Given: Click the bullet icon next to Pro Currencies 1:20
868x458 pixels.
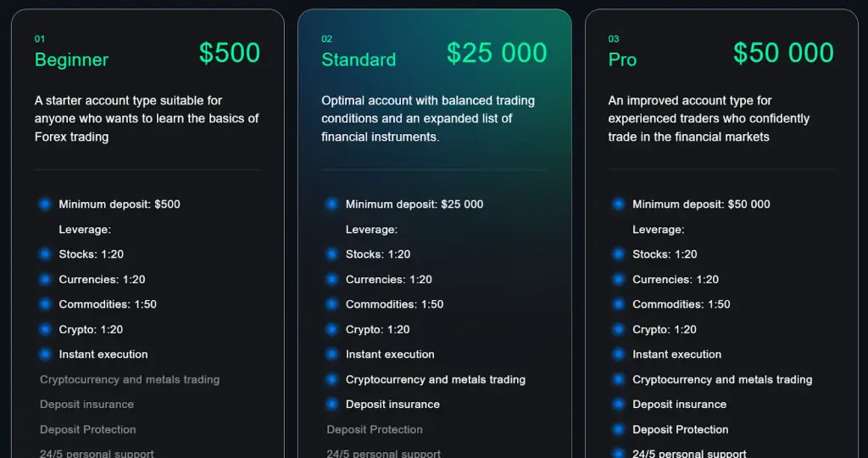Looking at the screenshot, I should coord(618,279).
